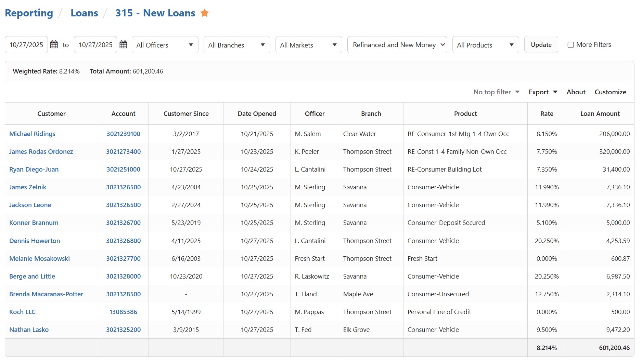The image size is (642, 364).
Task: Expand the All Officers dropdown
Action: tap(165, 45)
